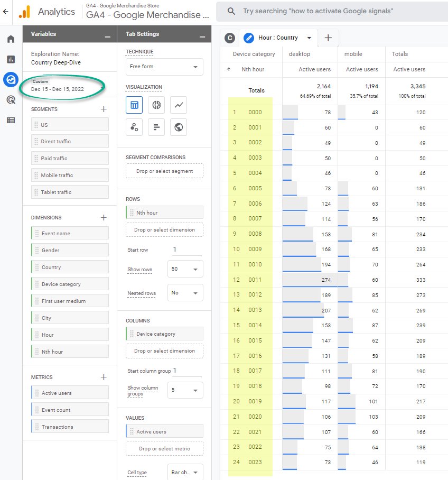Open the Cell type dropdown

[185, 473]
